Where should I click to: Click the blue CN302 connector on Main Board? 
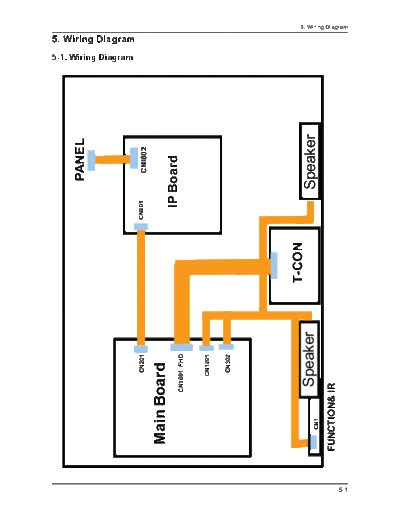tap(226, 347)
